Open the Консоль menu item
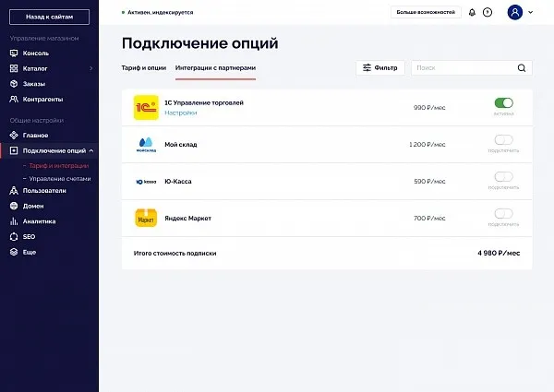This screenshot has width=554, height=392. pos(50,53)
